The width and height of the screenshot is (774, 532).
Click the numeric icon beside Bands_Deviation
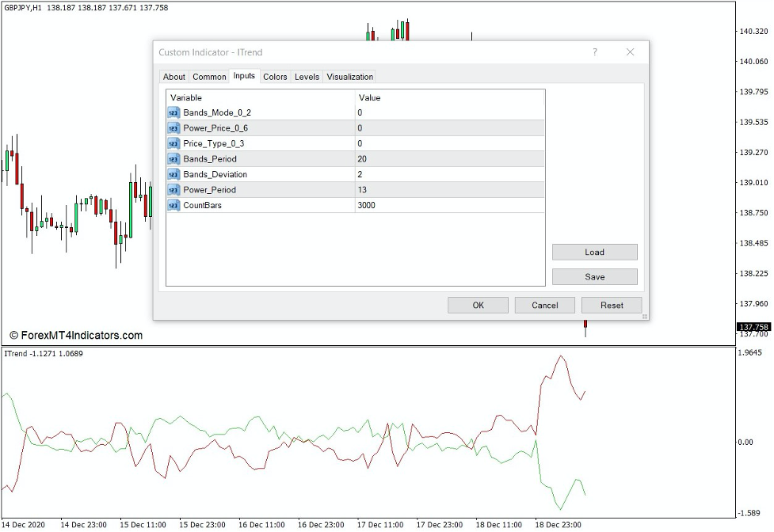pyautogui.click(x=173, y=174)
